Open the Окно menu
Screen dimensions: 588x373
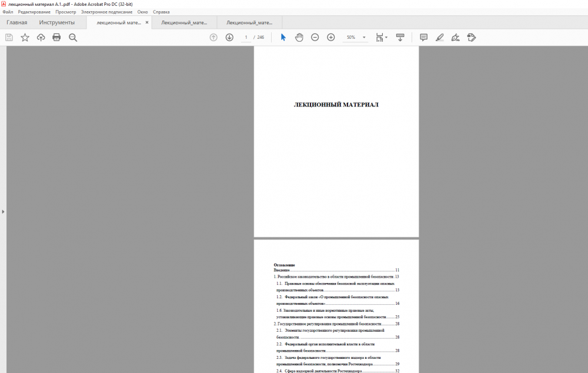click(142, 12)
